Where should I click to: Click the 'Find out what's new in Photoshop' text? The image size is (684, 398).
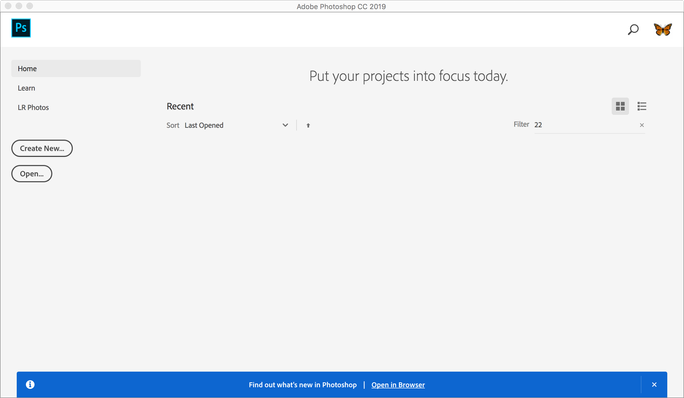(x=303, y=385)
